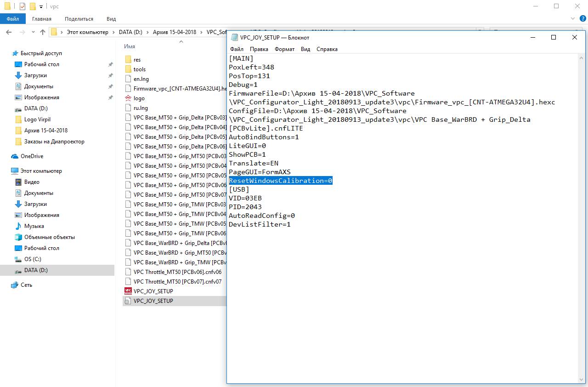Open the quick access toolbar customize dropdown
This screenshot has height=387, width=588.
(41, 7)
